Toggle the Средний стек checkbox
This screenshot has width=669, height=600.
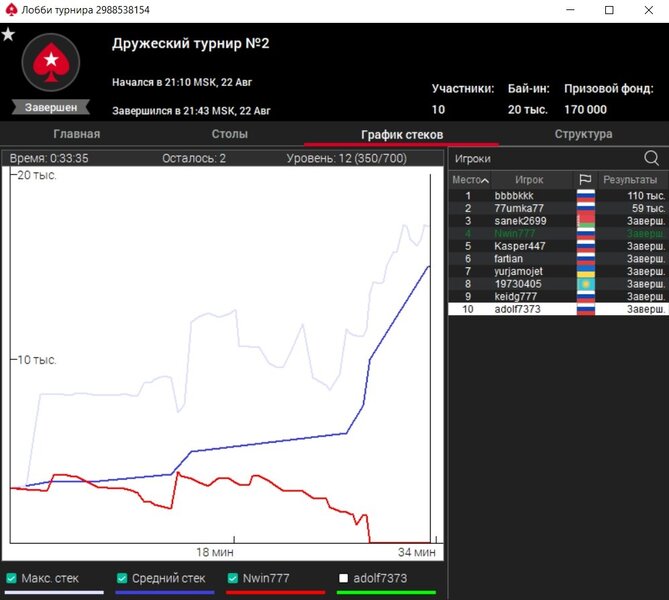122,578
